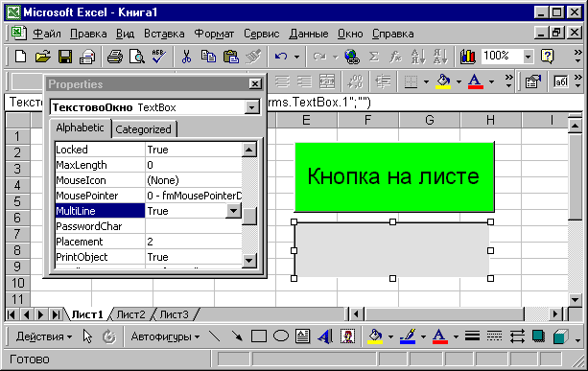
Task: Select the Locked property row
Action: tap(149, 150)
